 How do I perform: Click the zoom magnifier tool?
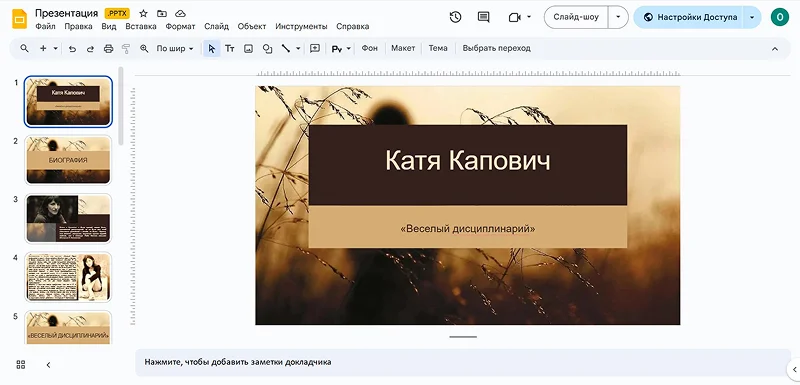(x=144, y=48)
